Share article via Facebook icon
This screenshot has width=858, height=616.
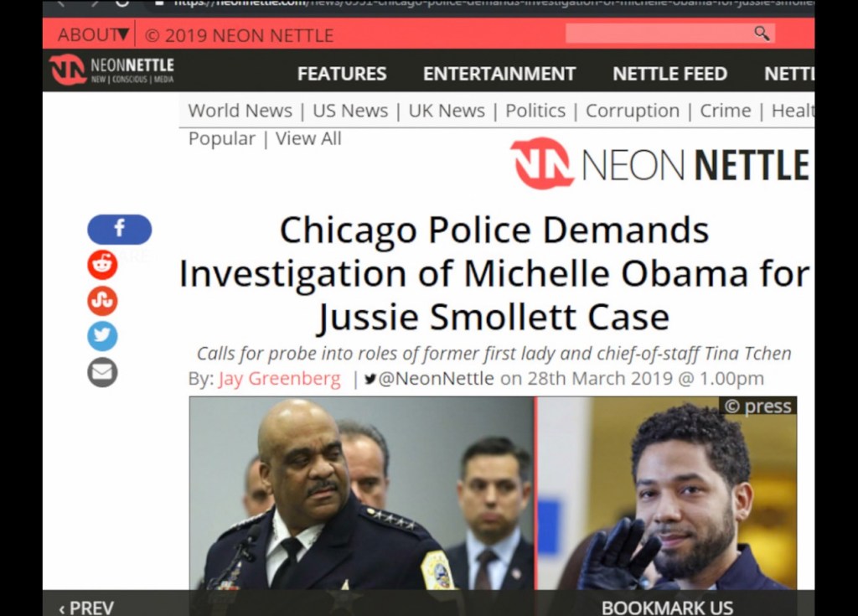119,229
